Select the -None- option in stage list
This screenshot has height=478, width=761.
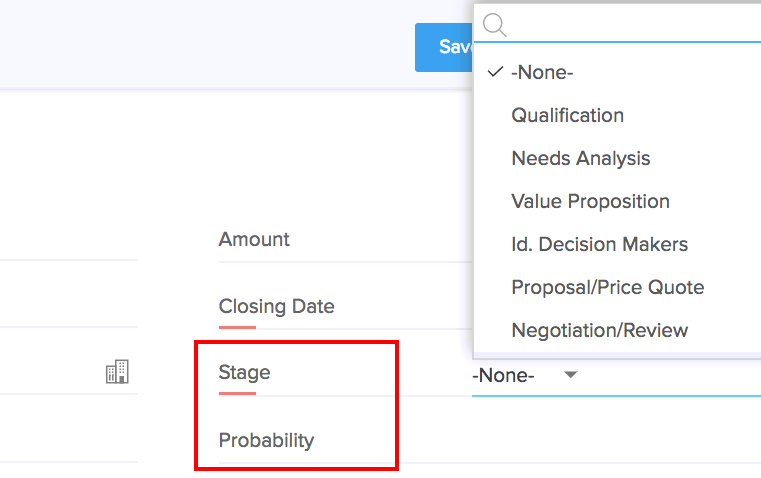[x=542, y=72]
